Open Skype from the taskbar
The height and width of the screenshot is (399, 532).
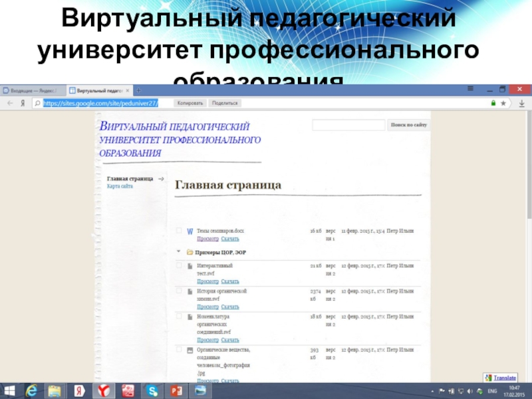click(152, 391)
